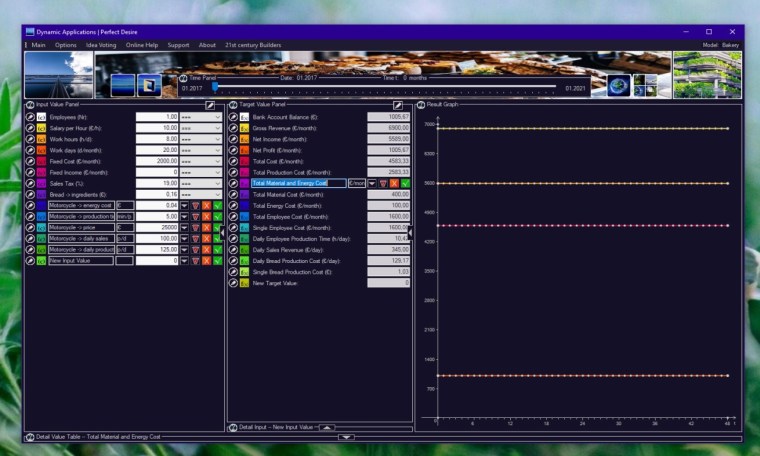The width and height of the screenshot is (760, 456).
Task: Click the globe icon in the banner
Action: pos(619,86)
